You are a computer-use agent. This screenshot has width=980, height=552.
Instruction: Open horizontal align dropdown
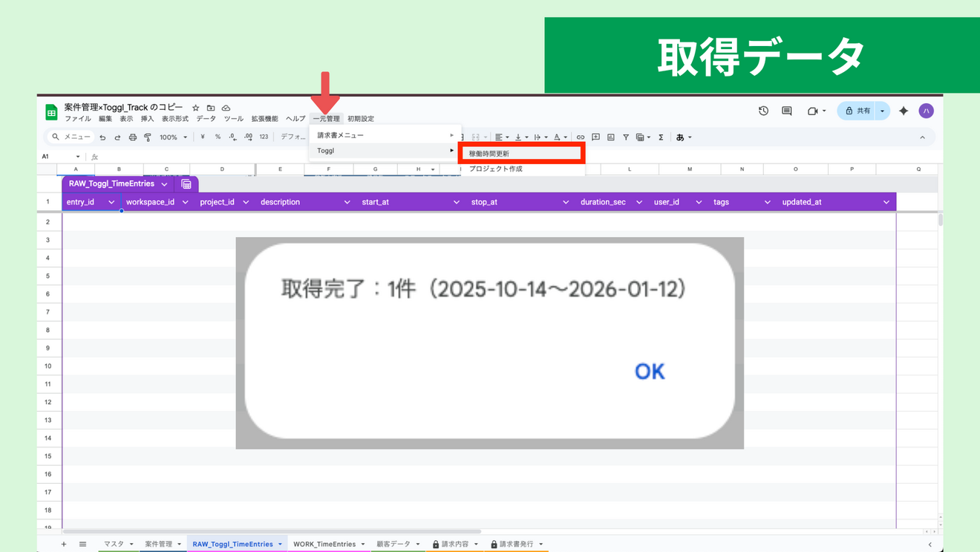pos(502,137)
